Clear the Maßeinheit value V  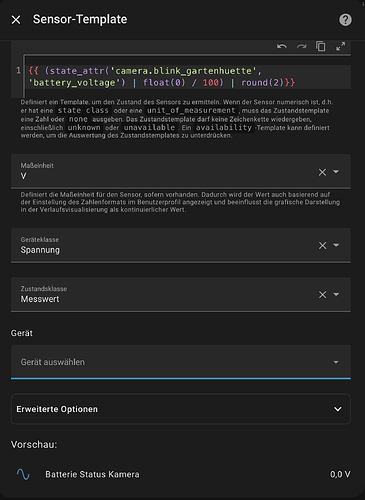[x=322, y=172]
